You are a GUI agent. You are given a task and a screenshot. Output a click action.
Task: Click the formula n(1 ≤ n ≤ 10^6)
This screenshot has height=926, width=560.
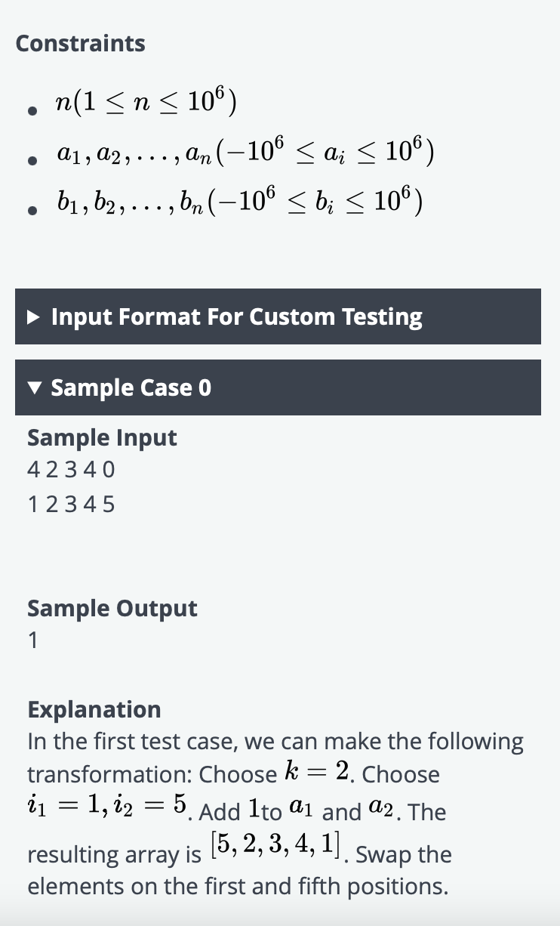146,103
